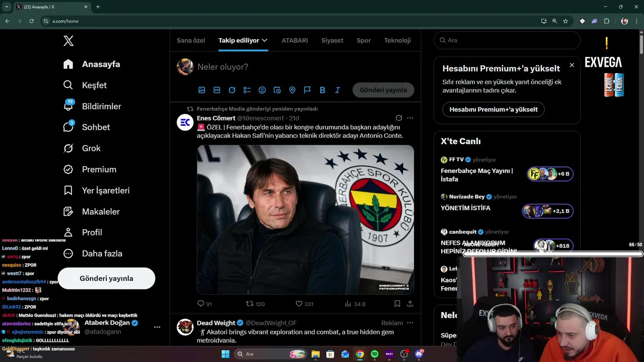644x362 pixels.
Task: Open more options on Dead Weight ad
Action: point(410,323)
